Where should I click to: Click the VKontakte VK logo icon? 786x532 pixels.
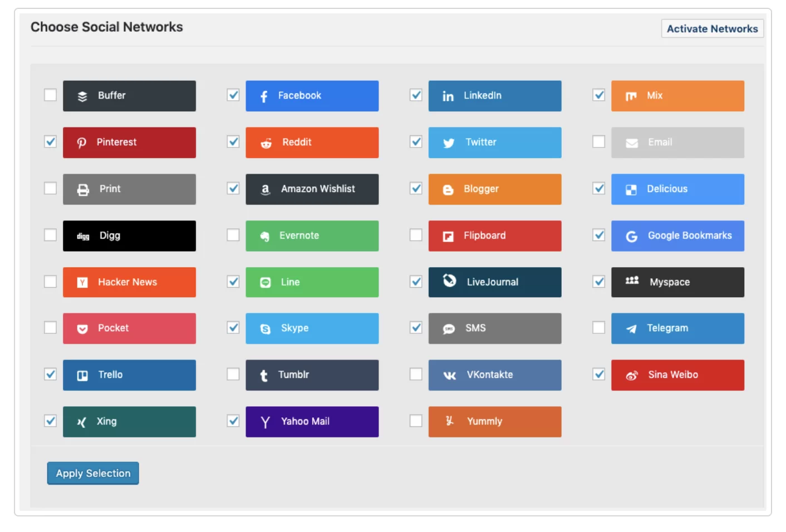[450, 376]
